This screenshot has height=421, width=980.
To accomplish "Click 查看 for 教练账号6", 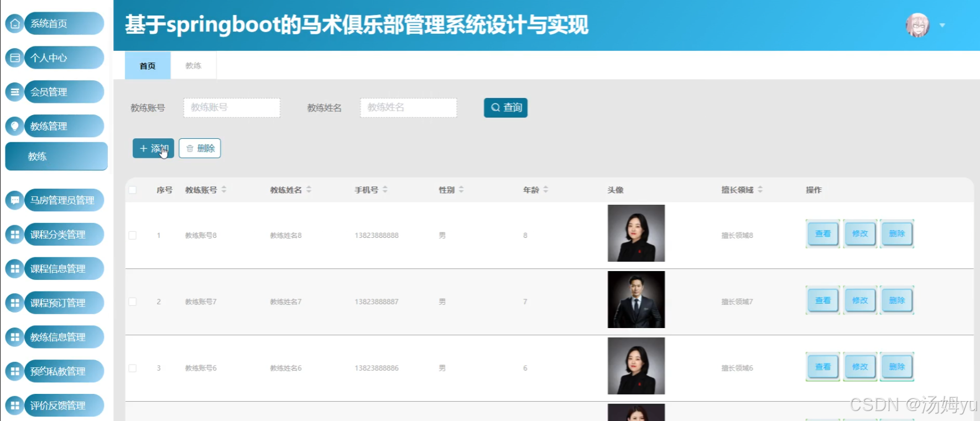I will (x=823, y=367).
